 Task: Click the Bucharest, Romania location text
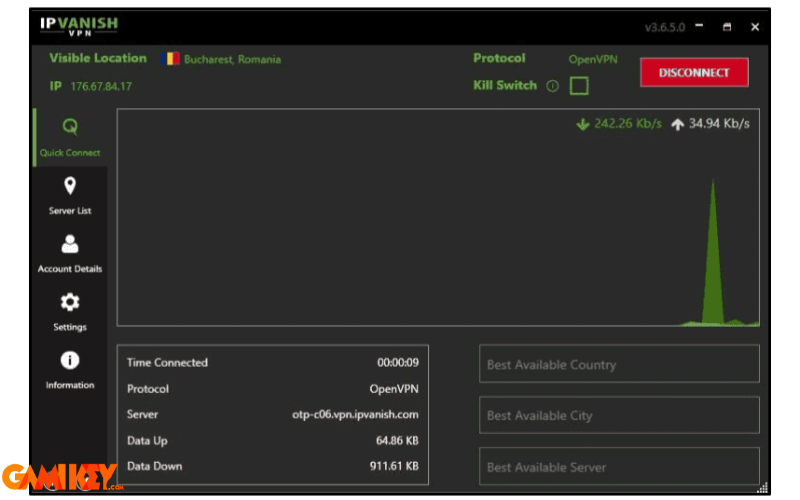click(232, 60)
